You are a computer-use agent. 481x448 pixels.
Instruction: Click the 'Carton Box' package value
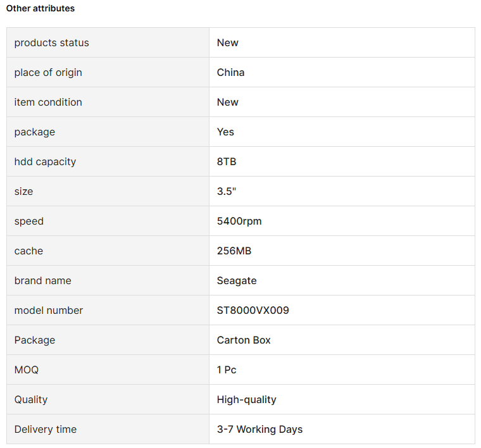(244, 340)
